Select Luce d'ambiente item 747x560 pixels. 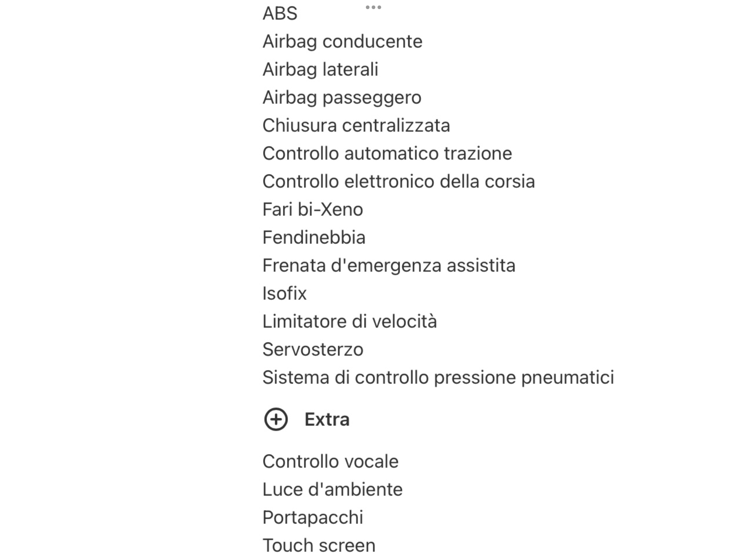coord(332,489)
